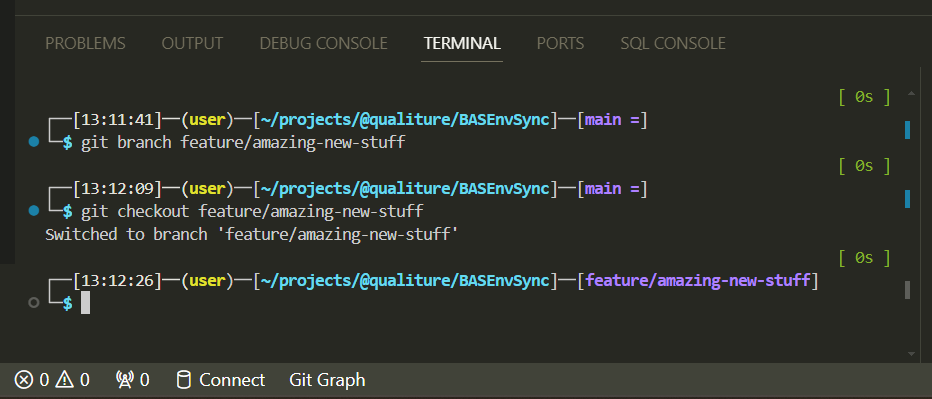The image size is (932, 399).
Task: Select the TERMINAL tab
Action: [x=462, y=43]
